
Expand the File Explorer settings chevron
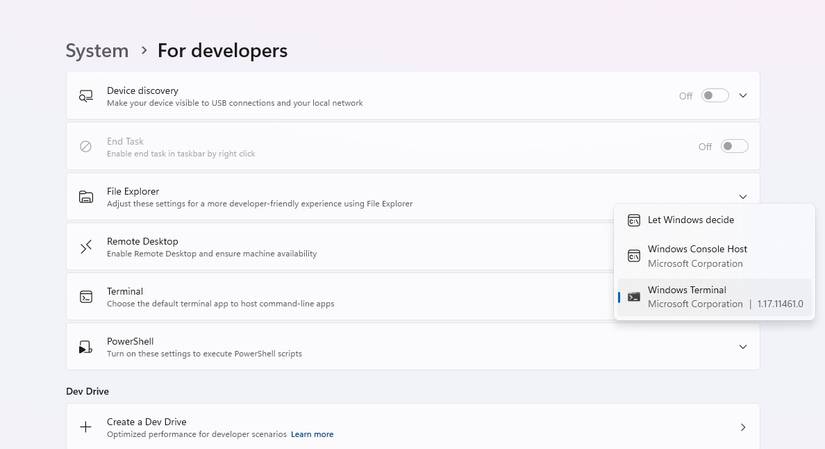click(x=743, y=197)
